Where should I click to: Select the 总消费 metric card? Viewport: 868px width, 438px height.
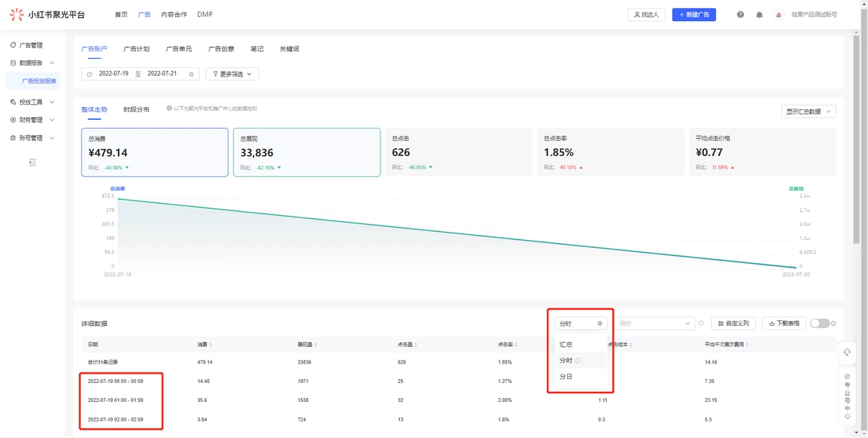155,153
